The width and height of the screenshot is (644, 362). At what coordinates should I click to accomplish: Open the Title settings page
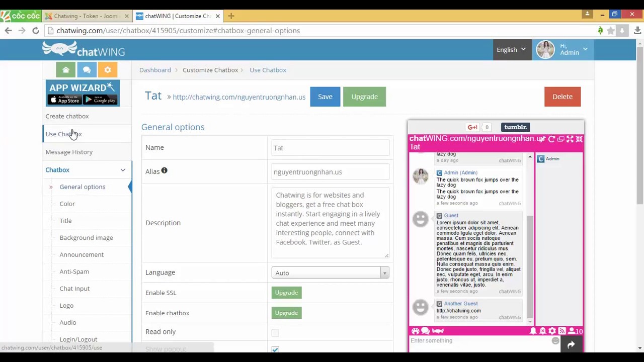coord(65,221)
